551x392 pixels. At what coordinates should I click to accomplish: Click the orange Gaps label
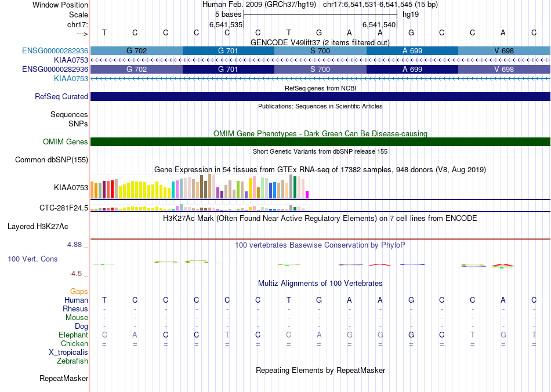coord(79,292)
